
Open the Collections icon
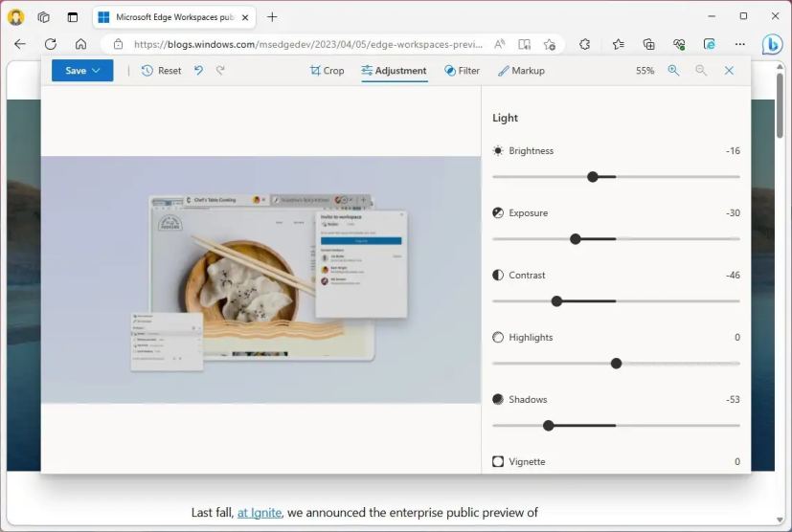pos(648,44)
